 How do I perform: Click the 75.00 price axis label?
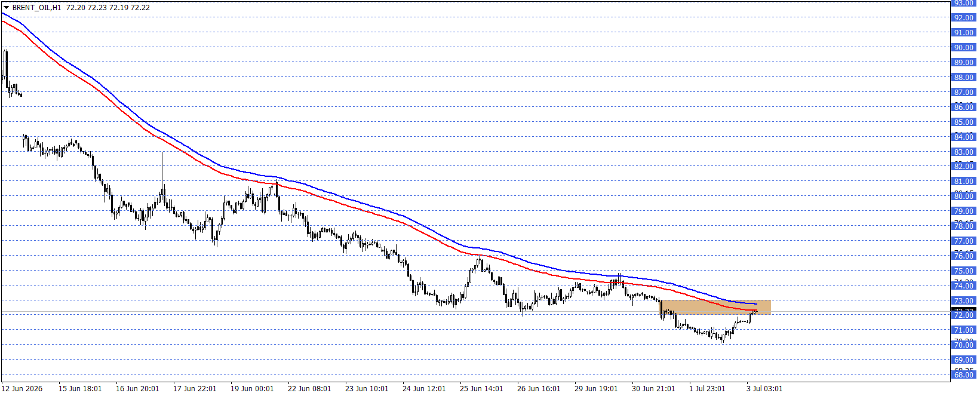pyautogui.click(x=963, y=271)
